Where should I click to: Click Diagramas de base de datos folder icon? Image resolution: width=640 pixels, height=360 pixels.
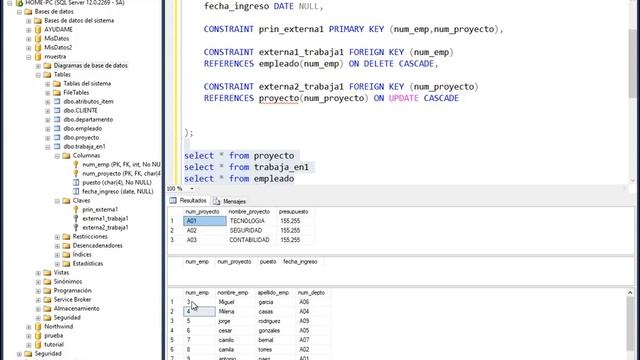47,65
